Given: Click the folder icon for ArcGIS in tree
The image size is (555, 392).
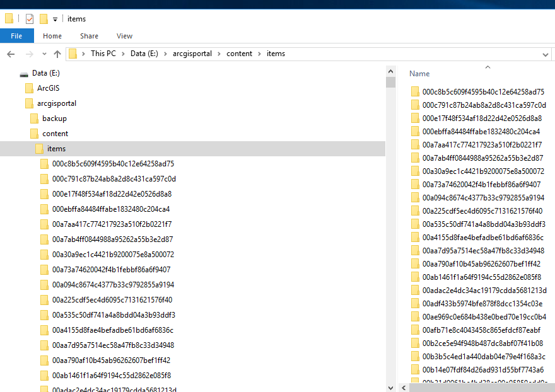Looking at the screenshot, I should click(30, 88).
